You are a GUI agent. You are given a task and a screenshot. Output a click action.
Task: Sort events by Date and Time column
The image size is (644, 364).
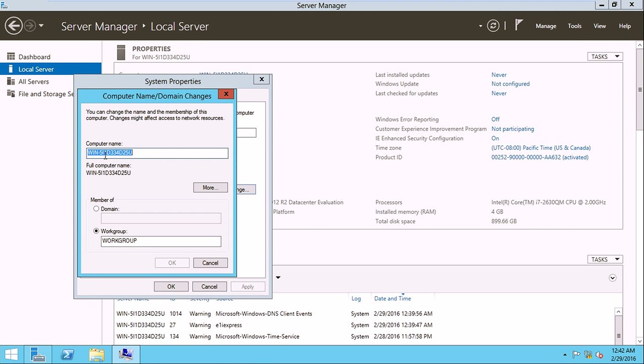coord(392,298)
